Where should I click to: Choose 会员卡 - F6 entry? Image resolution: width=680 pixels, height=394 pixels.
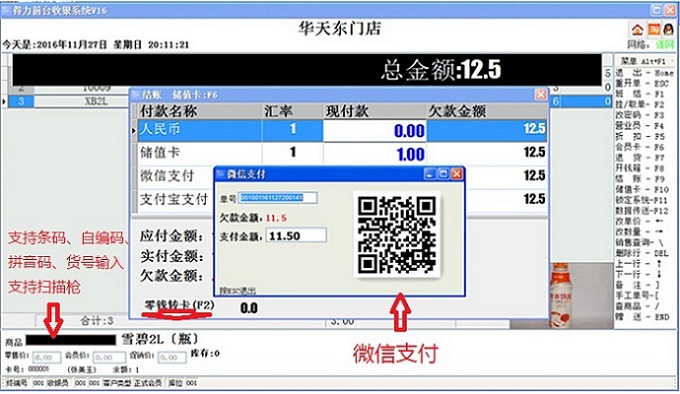[x=640, y=147]
